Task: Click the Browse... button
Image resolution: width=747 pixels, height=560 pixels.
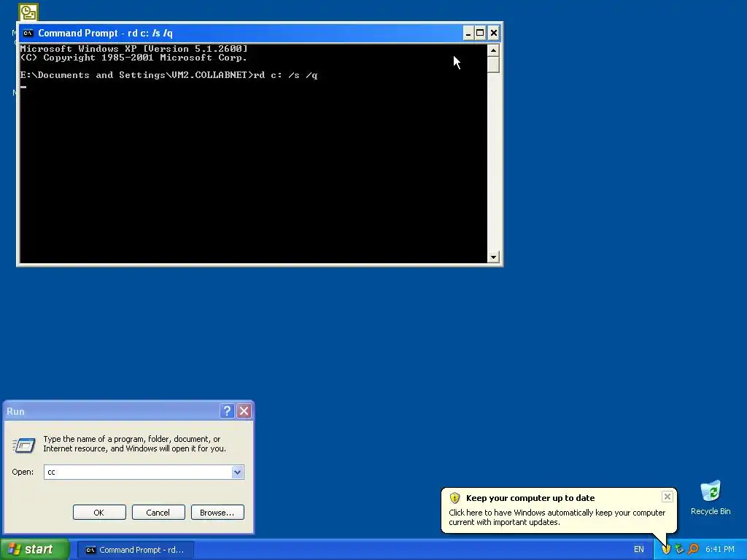Action: (x=217, y=513)
